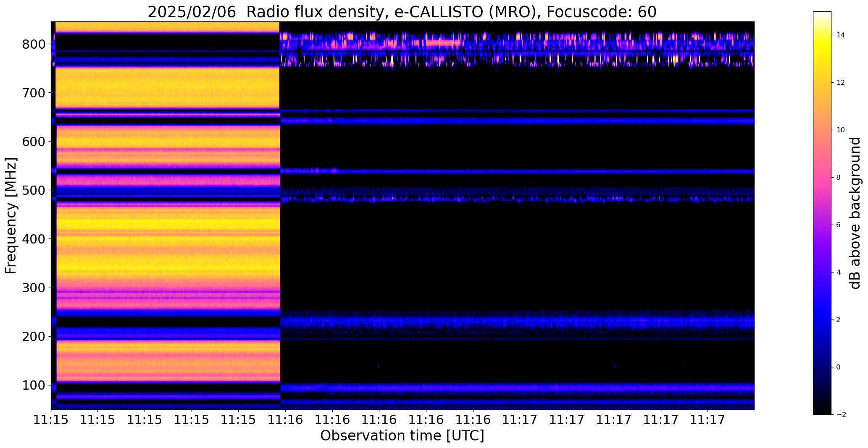Click the first 11:16 time tick label
Screen dimensions: 868x448
tap(286, 419)
